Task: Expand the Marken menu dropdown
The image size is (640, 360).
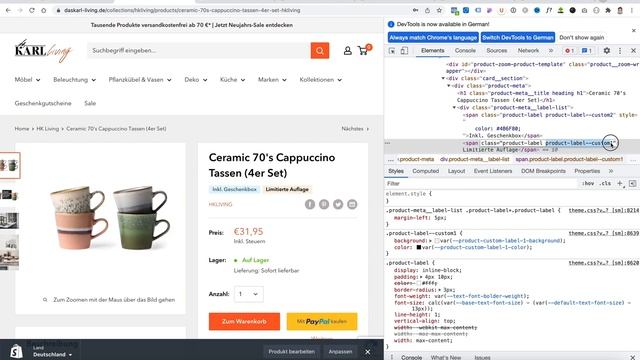Action: [272, 80]
